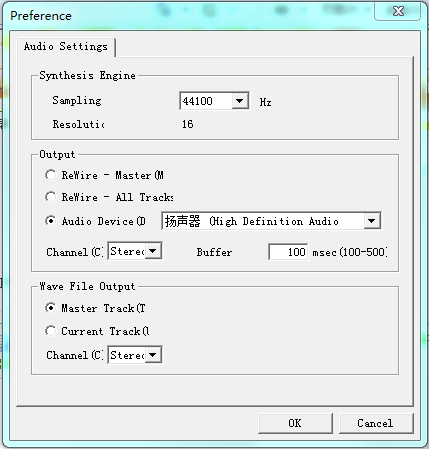Click the Preference title bar text

click(41, 16)
